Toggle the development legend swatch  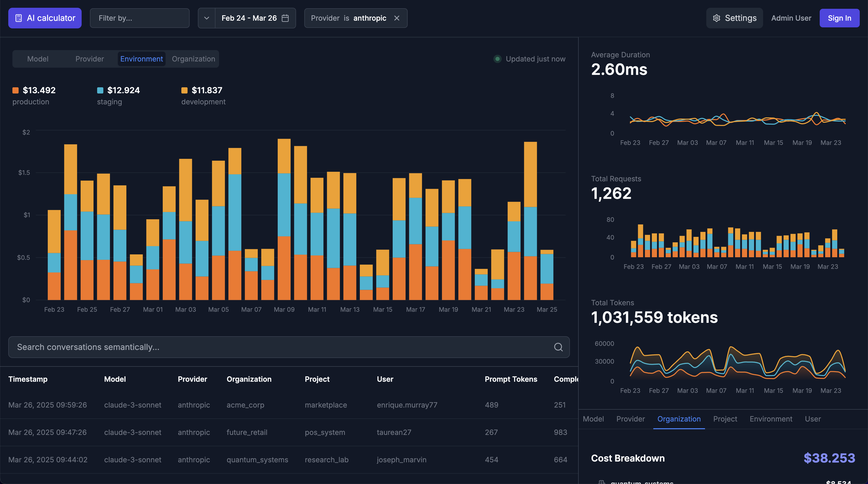(x=184, y=90)
